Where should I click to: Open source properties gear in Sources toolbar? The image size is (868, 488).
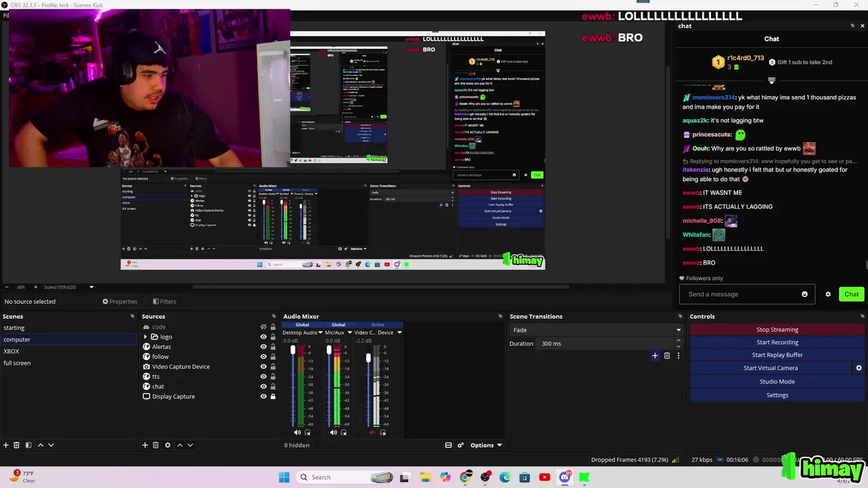click(x=167, y=445)
